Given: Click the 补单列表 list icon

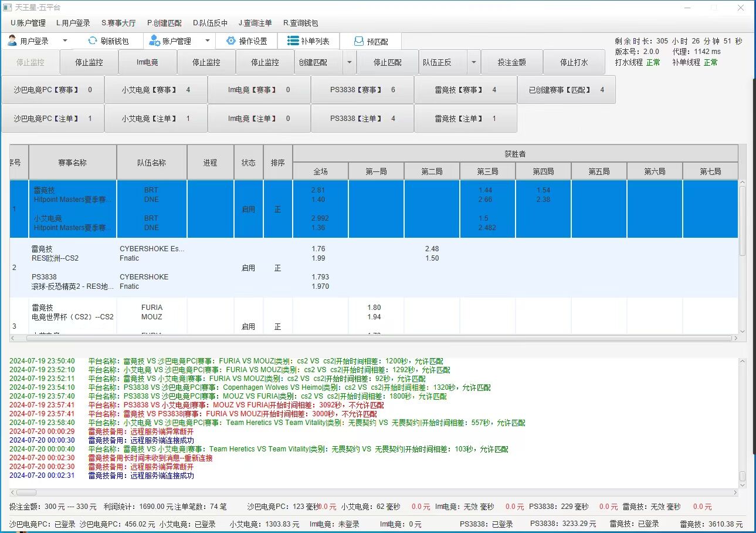Looking at the screenshot, I should [x=293, y=41].
